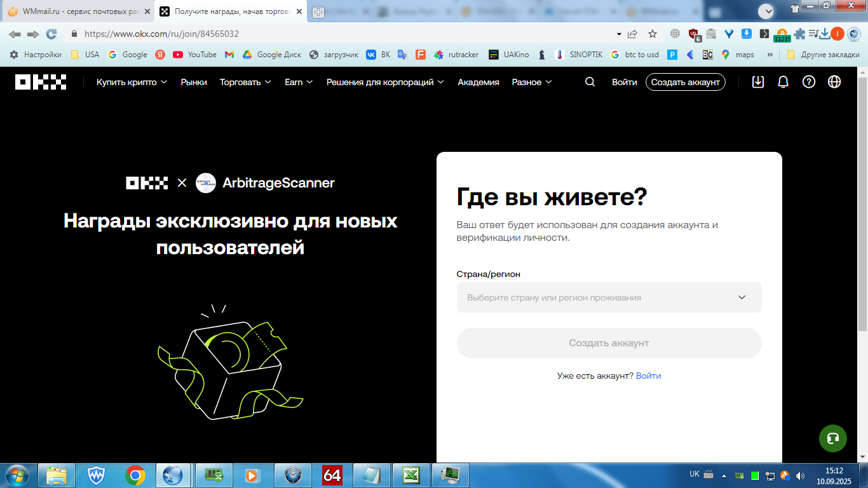Click the blue Войти link below form
The height and width of the screenshot is (488, 868).
point(648,376)
